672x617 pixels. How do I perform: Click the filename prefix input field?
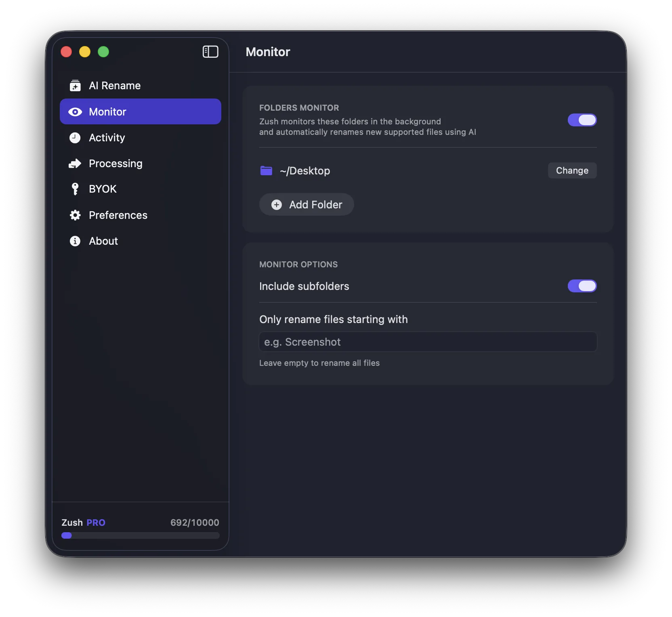pyautogui.click(x=428, y=342)
